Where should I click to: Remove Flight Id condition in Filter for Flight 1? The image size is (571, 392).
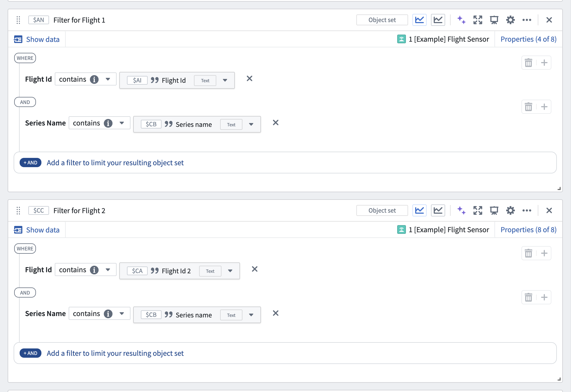click(250, 78)
